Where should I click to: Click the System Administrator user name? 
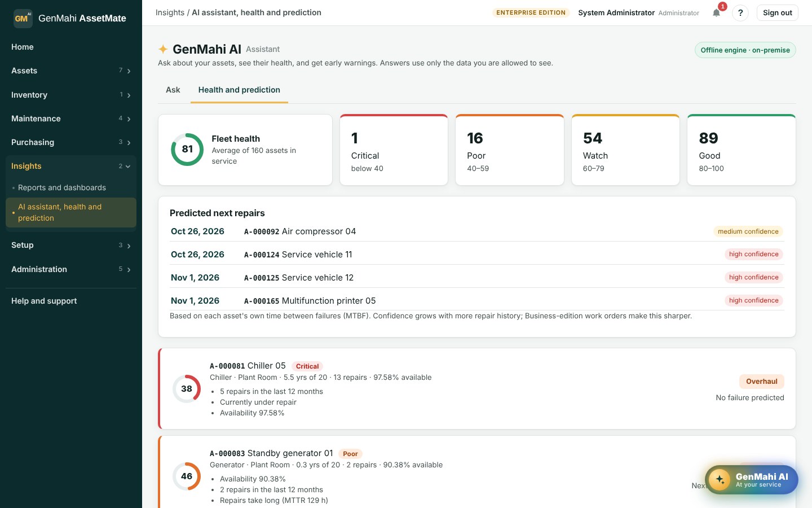pos(616,12)
